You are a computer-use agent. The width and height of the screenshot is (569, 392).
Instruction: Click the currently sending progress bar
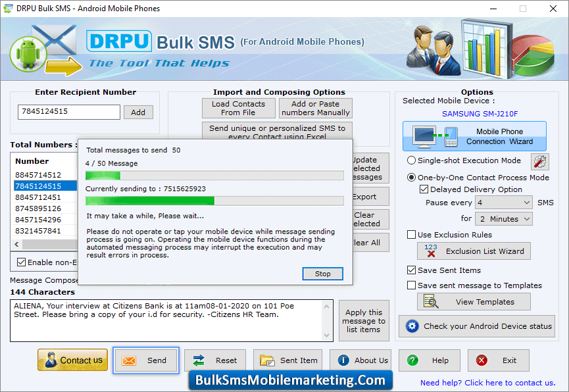coord(214,201)
